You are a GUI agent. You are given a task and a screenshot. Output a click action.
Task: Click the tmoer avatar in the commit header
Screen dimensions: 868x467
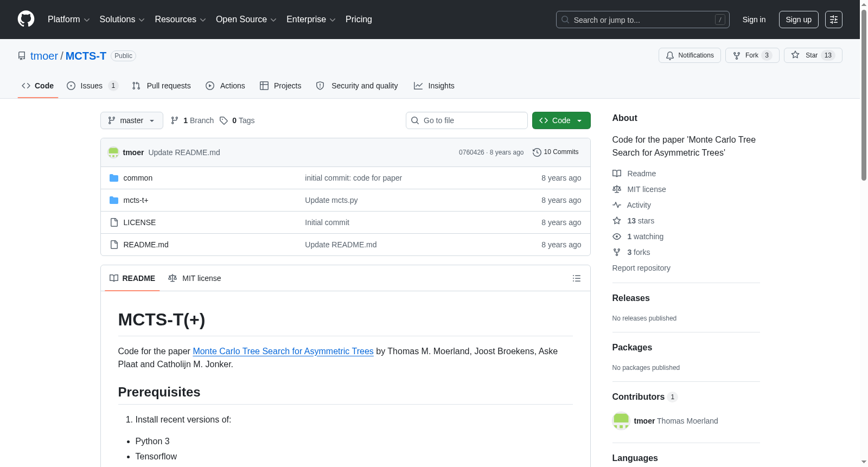coord(113,152)
